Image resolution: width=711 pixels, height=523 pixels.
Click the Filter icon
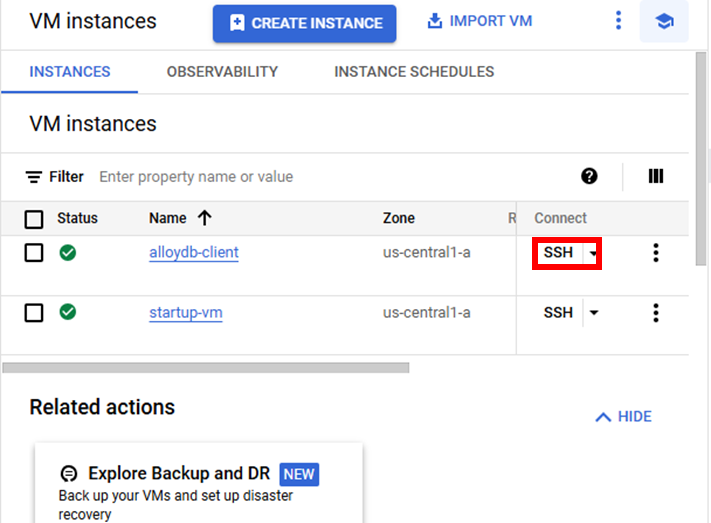tap(34, 177)
